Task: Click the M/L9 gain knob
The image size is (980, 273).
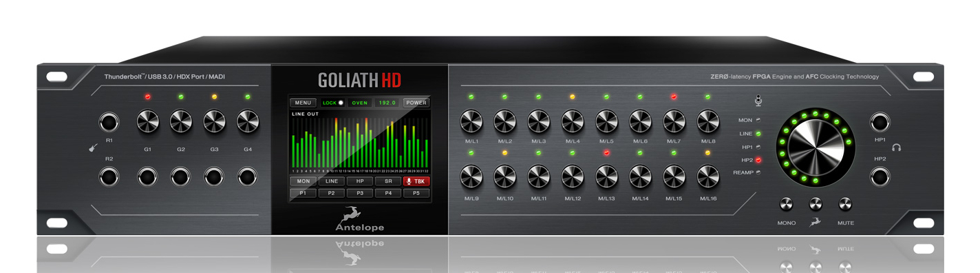Action: tap(471, 177)
